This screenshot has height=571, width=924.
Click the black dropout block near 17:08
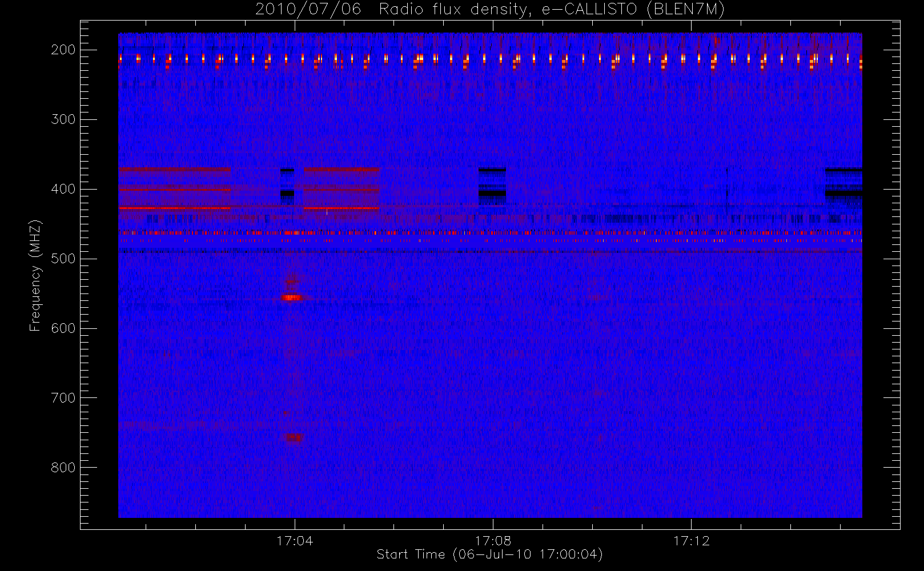point(492,186)
